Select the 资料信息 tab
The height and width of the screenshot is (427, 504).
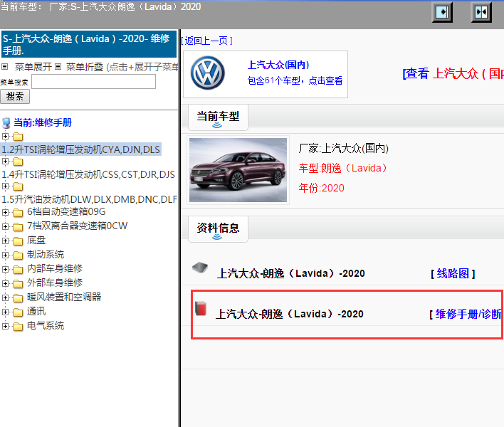(x=218, y=228)
